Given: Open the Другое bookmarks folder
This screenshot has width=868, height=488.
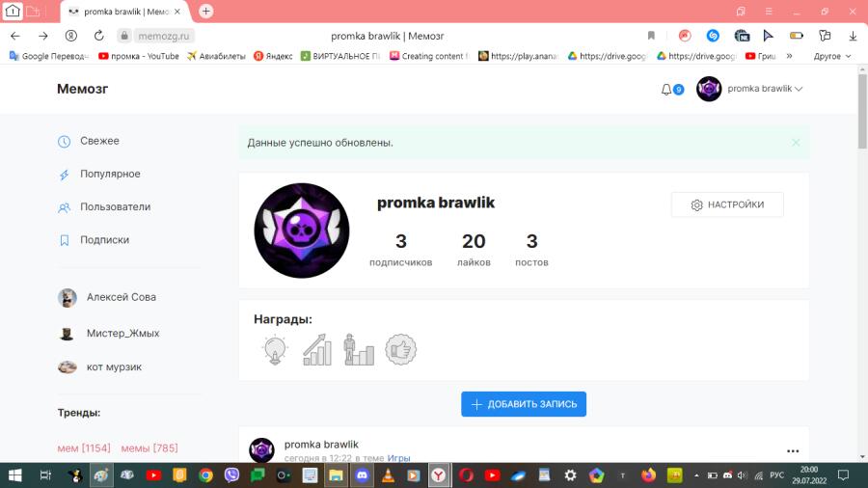Looking at the screenshot, I should pyautogui.click(x=832, y=56).
